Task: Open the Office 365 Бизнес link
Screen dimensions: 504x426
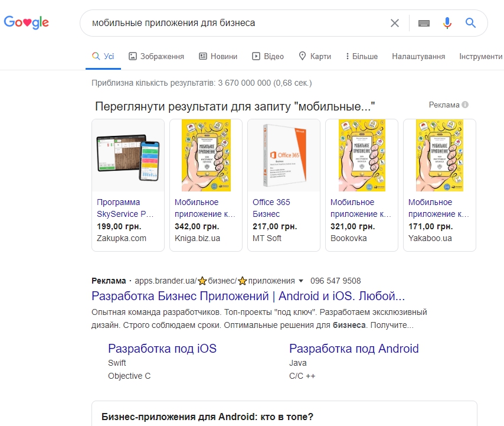Action: 271,208
